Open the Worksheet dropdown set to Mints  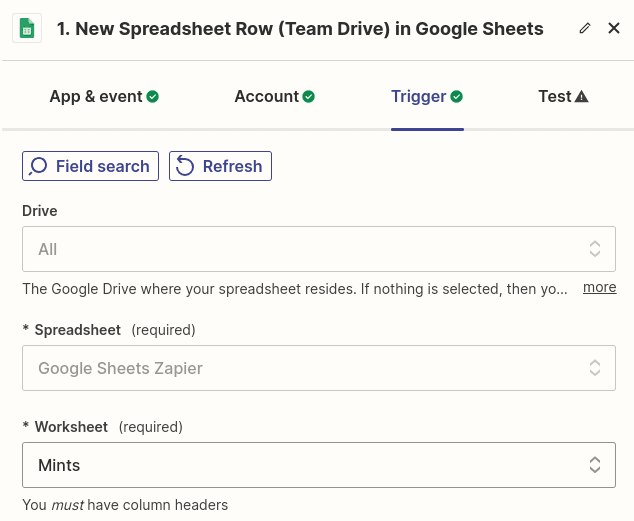coord(318,465)
